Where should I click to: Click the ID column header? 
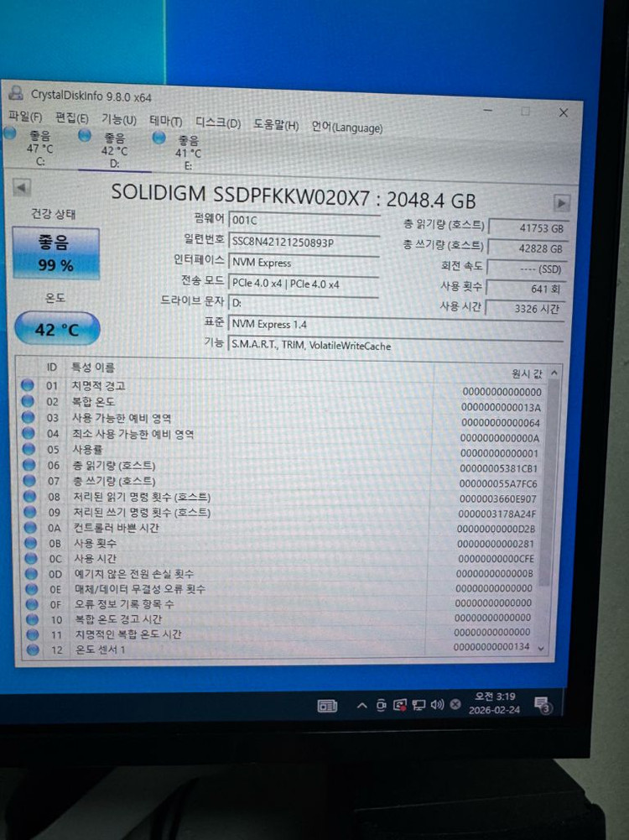click(51, 367)
